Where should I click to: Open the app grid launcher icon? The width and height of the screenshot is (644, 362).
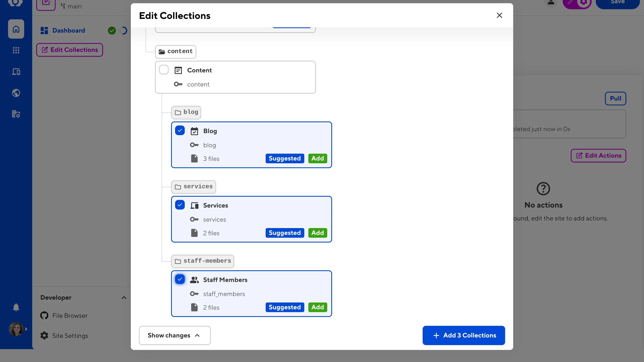[x=16, y=50]
